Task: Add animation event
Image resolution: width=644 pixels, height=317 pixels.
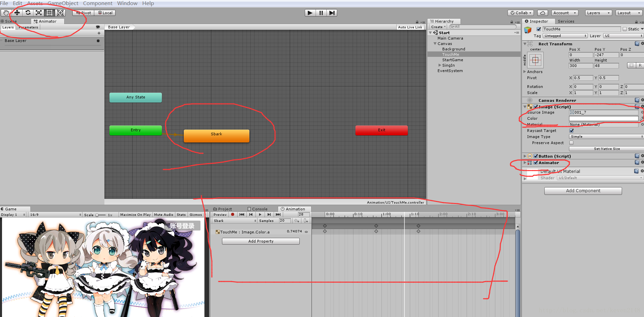Action: [306, 221]
